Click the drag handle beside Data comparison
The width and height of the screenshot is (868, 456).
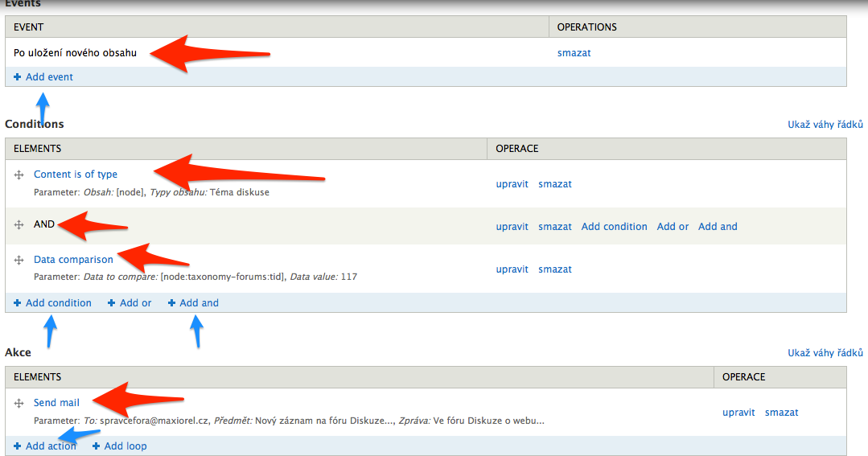coord(19,260)
